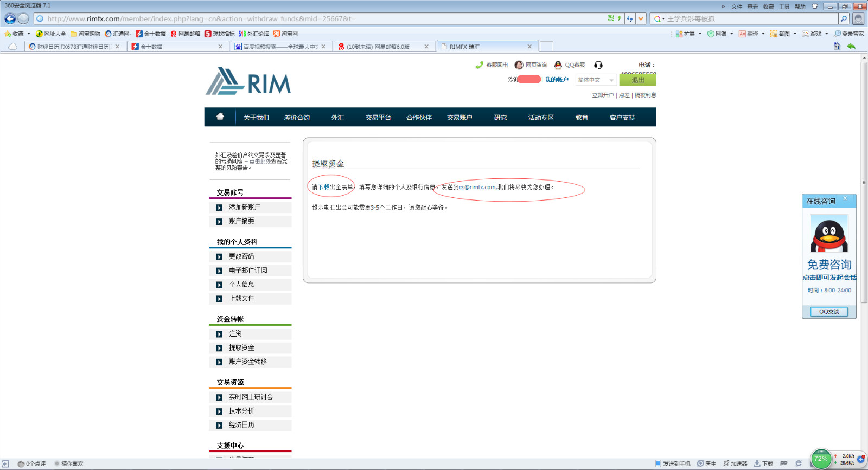Click the green 退出 logout button
The image size is (868, 470).
(x=638, y=80)
